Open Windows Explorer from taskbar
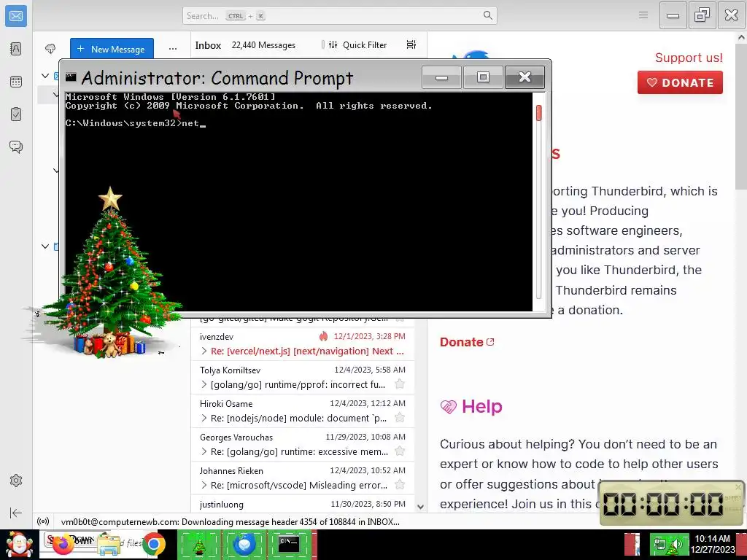This screenshot has width=747, height=560. point(109,545)
